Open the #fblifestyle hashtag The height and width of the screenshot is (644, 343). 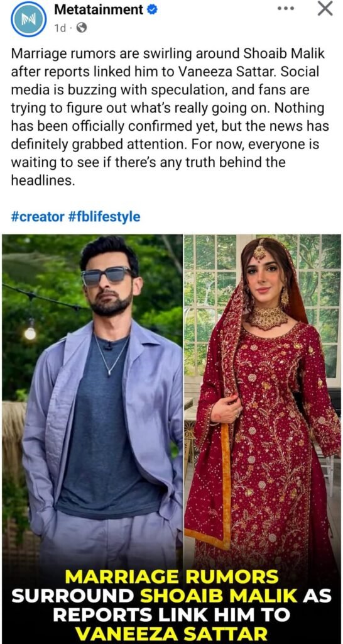[x=104, y=216]
